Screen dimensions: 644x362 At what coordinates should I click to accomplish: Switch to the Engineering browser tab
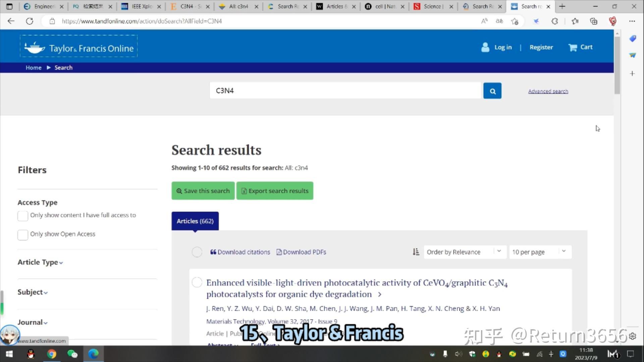pos(44,6)
